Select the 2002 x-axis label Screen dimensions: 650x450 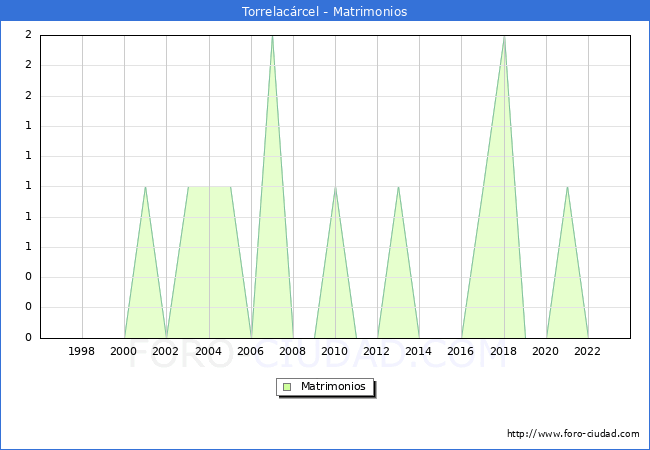165,351
